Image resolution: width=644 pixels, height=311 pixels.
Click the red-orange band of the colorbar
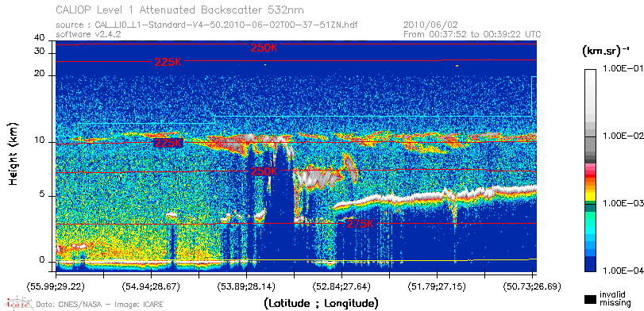tap(591, 179)
